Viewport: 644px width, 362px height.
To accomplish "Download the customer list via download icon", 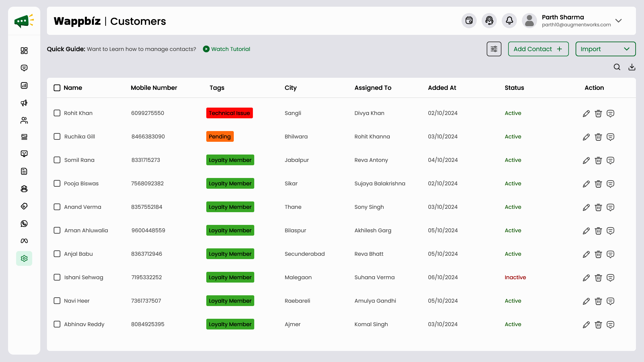I will [x=632, y=67].
